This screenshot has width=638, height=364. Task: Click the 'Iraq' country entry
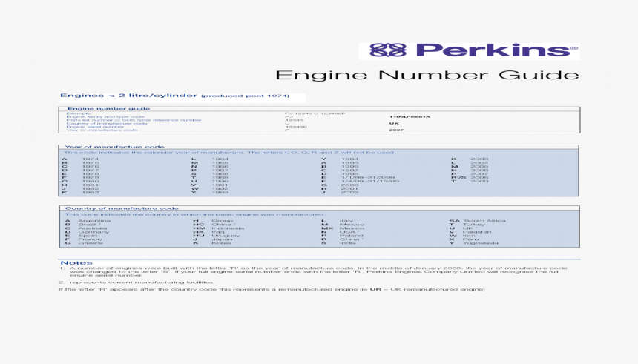[218, 232]
